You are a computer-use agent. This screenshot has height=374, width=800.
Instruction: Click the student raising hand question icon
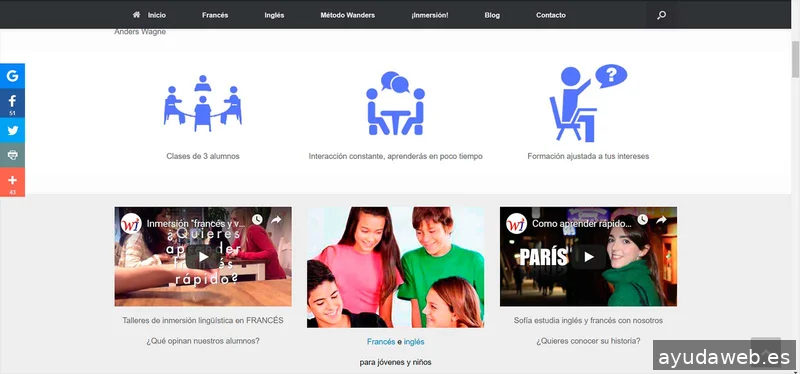(588, 103)
